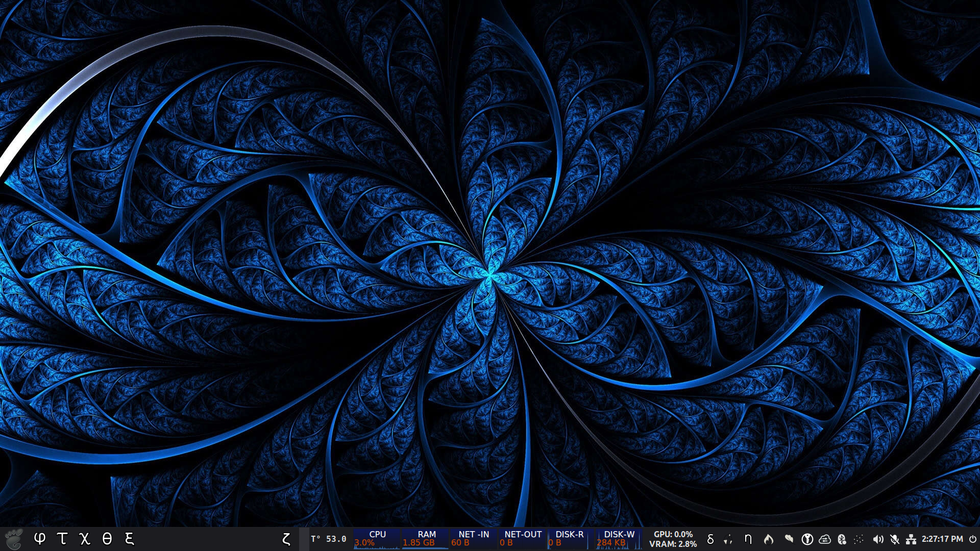
Task: Click the delta (δ) tray icon
Action: 710,539
